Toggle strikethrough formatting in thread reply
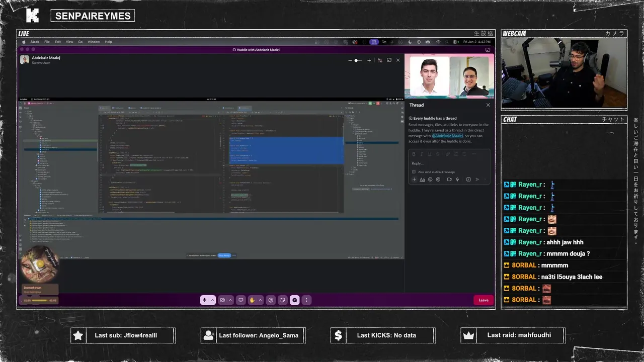 tap(438, 154)
